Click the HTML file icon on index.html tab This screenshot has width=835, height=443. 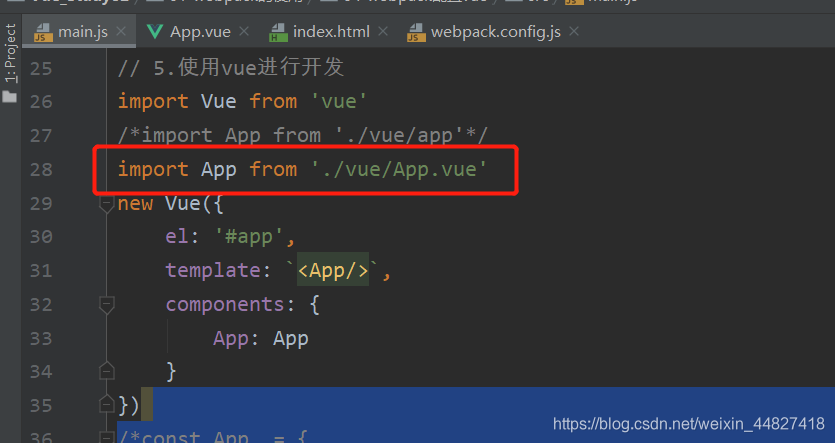click(x=278, y=32)
